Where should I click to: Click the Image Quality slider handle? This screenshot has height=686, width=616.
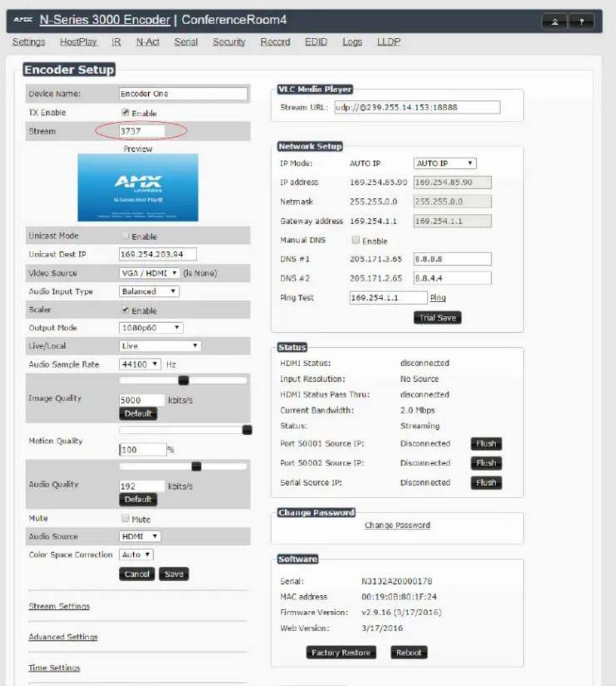coord(184,381)
